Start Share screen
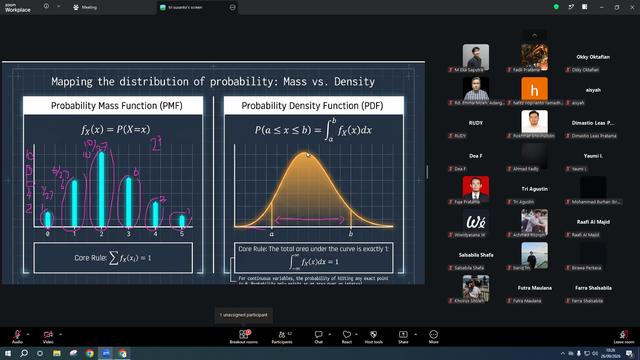Screen dimensions: 640x360 coord(403,337)
